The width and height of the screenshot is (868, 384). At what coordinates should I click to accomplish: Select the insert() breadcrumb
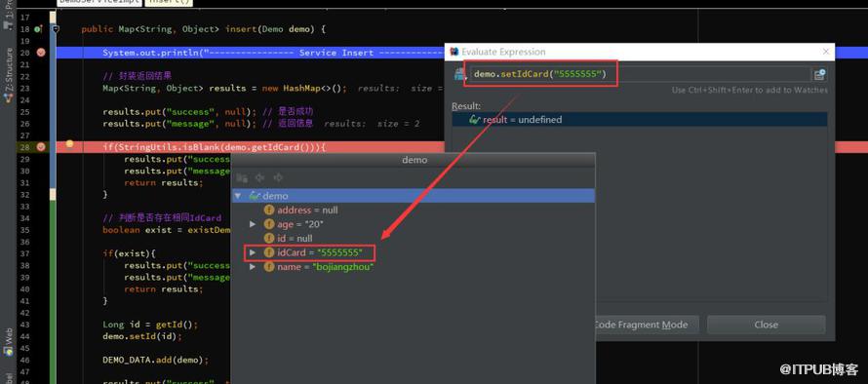(169, 2)
